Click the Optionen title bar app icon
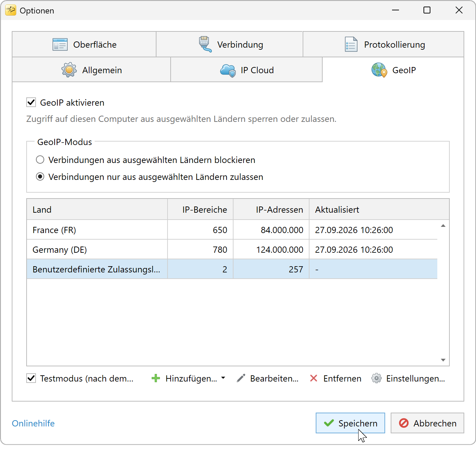 pos(11,10)
